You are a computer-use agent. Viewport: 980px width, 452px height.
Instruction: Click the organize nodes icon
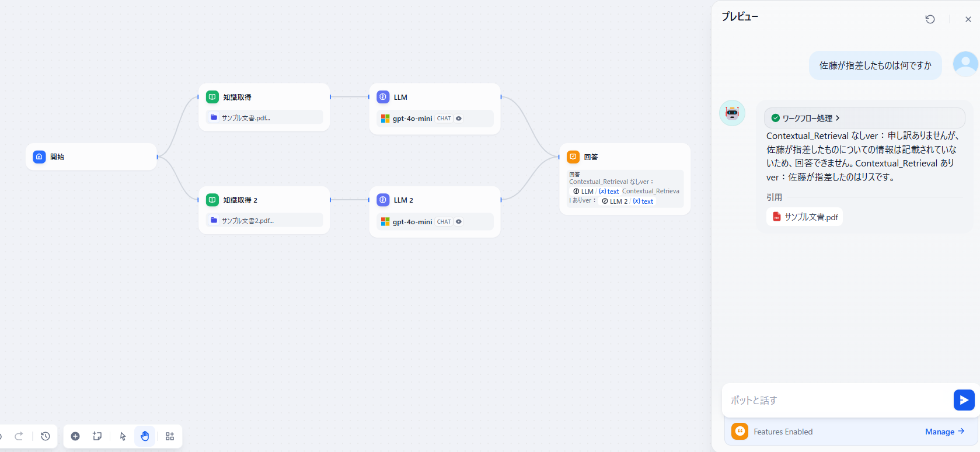170,436
